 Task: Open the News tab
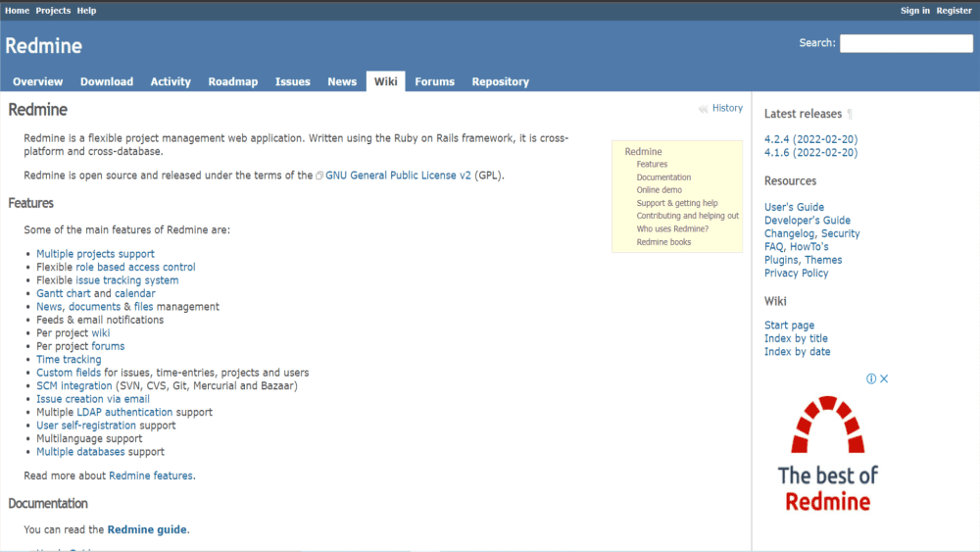[x=342, y=82]
